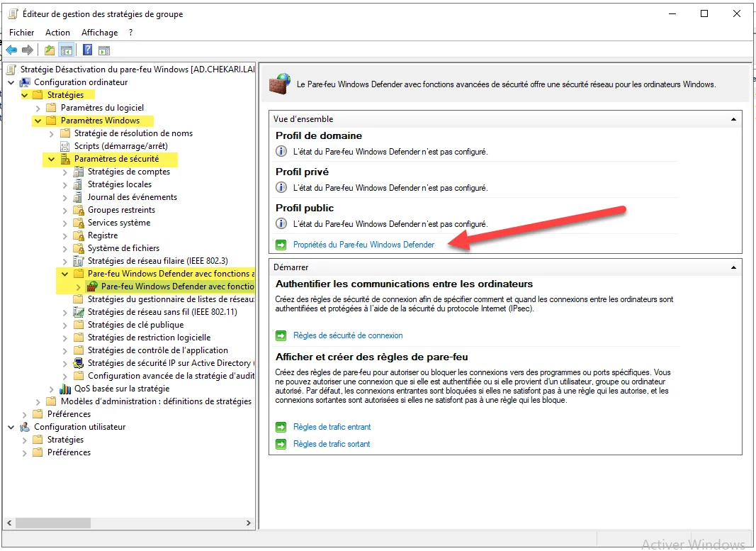Select the root Stratégie Désactivation du pare-feu node

click(137, 69)
